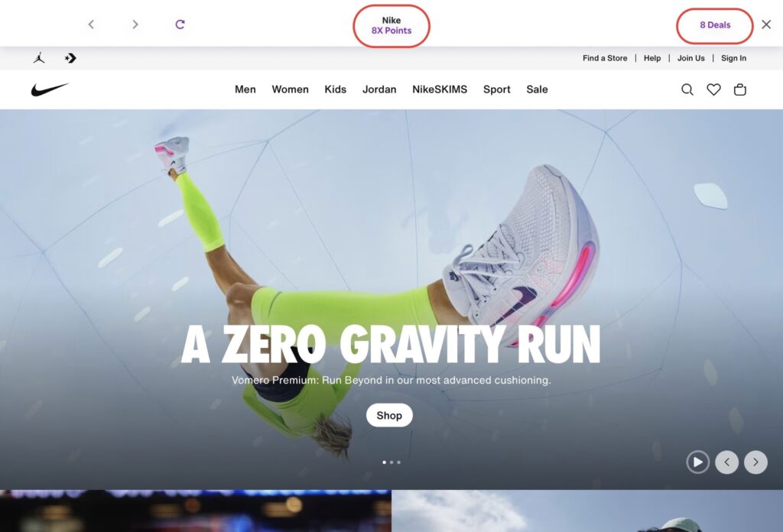Open the shopping bag icon
The width and height of the screenshot is (783, 532).
[x=739, y=89]
